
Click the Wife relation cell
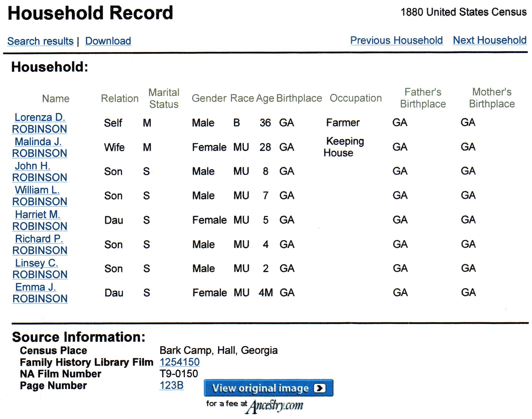pos(114,147)
